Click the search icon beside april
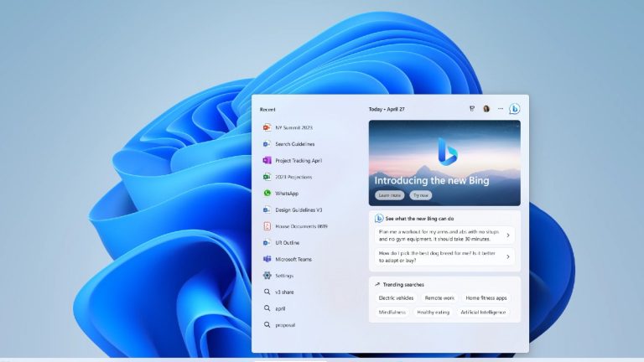The image size is (644, 362). pos(267,308)
